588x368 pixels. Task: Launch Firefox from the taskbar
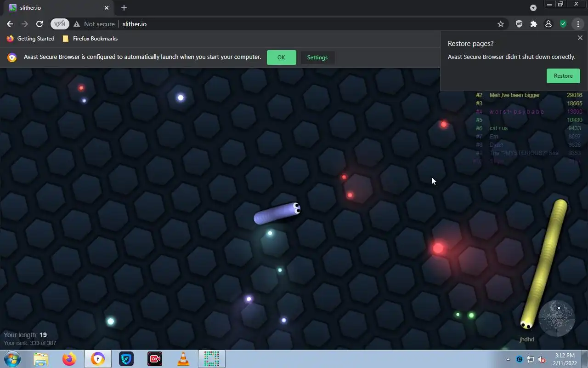[x=69, y=359]
